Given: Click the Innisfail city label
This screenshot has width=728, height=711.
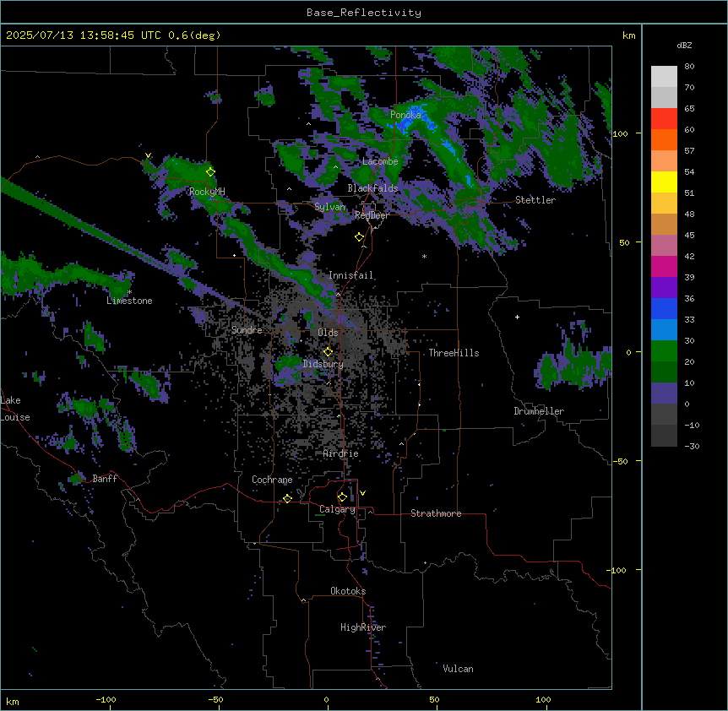Looking at the screenshot, I should (x=351, y=275).
